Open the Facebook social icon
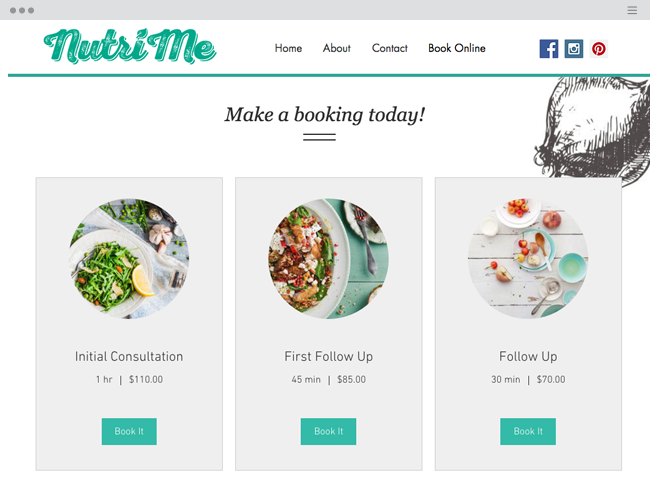 (x=548, y=49)
